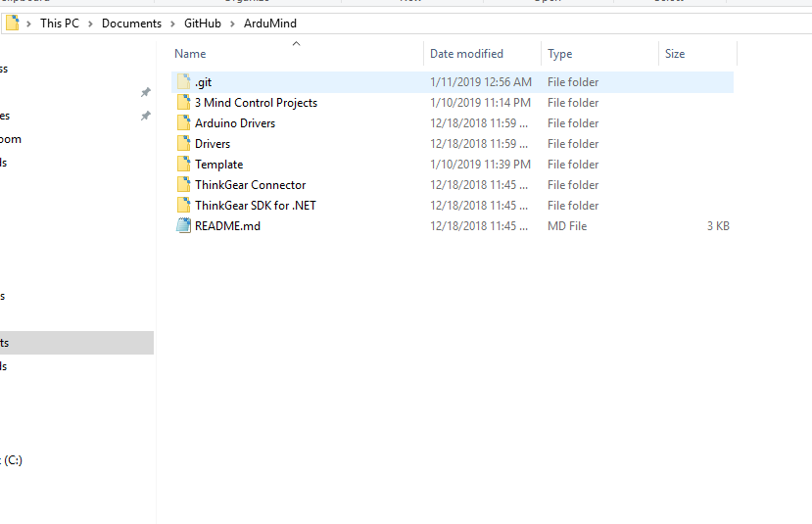Click the Drivers folder icon
Screen dimensions: 812x524
coord(183,143)
